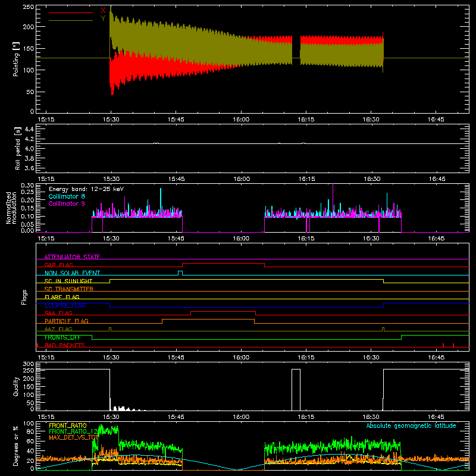Click the Roll period axis title
476x476 pixels.
click(18, 149)
